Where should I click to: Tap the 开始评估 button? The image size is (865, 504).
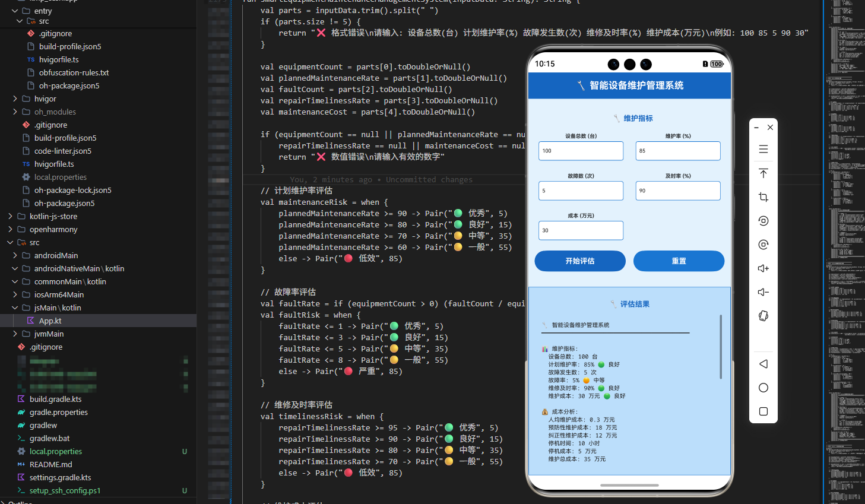click(x=580, y=261)
